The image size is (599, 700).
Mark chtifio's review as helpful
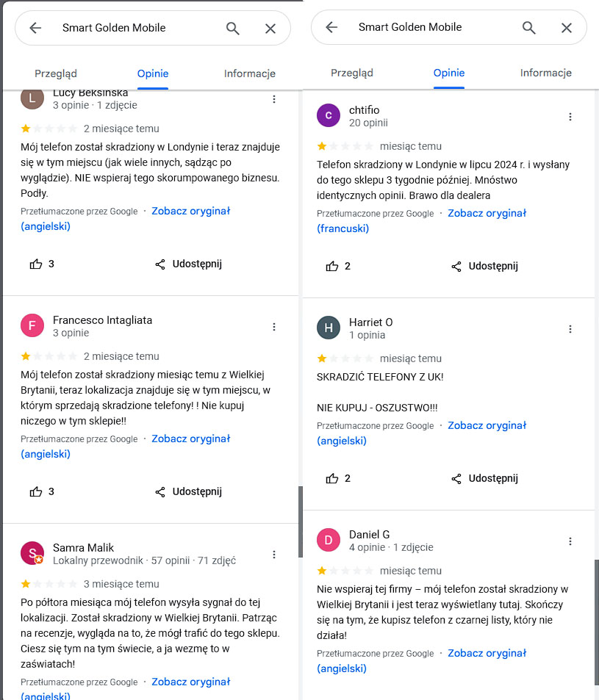click(x=332, y=266)
